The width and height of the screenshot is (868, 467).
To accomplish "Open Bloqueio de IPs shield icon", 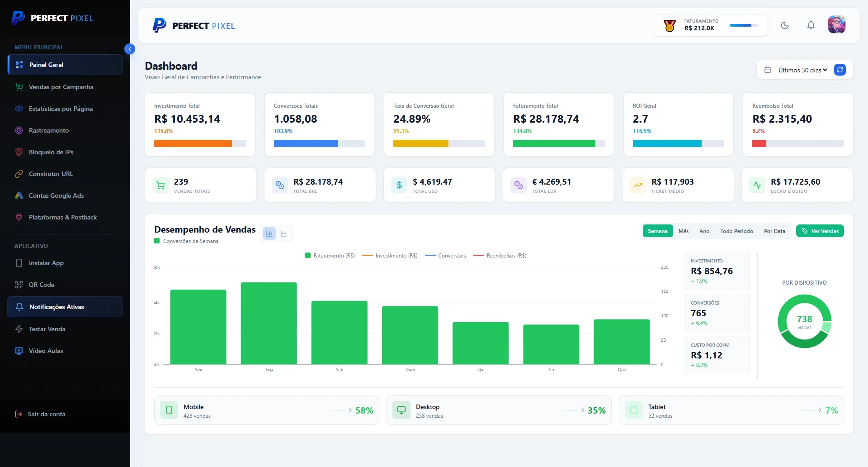I will (x=19, y=152).
